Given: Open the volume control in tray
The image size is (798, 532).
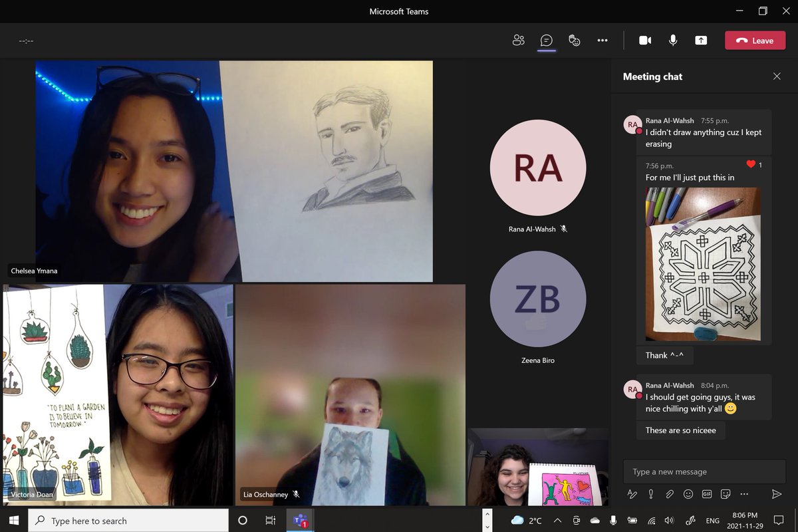Looking at the screenshot, I should [669, 521].
